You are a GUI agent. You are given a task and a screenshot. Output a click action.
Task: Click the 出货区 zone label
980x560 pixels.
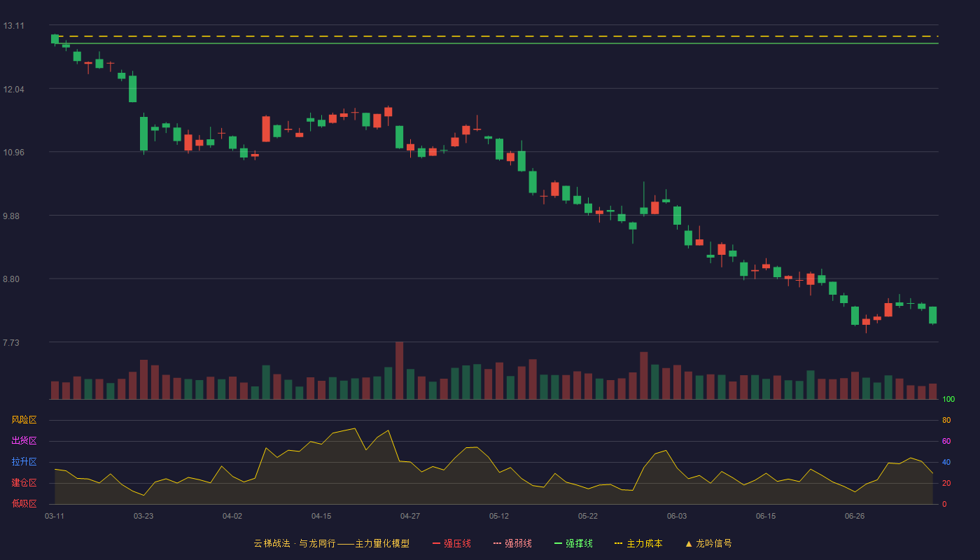click(x=24, y=441)
